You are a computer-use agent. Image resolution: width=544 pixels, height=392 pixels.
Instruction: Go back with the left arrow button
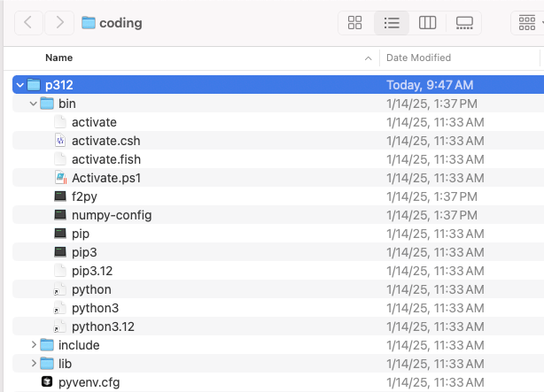pyautogui.click(x=28, y=23)
